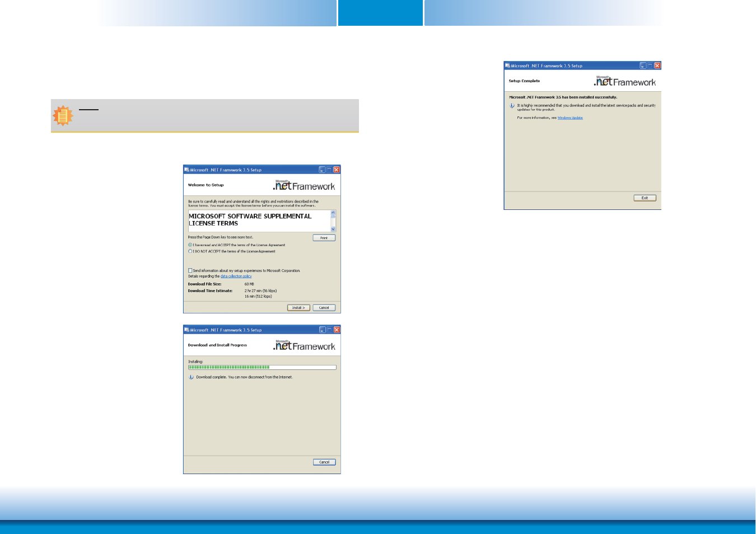Click license text scrollbar down arrow
This screenshot has width=756, height=534.
[x=333, y=229]
